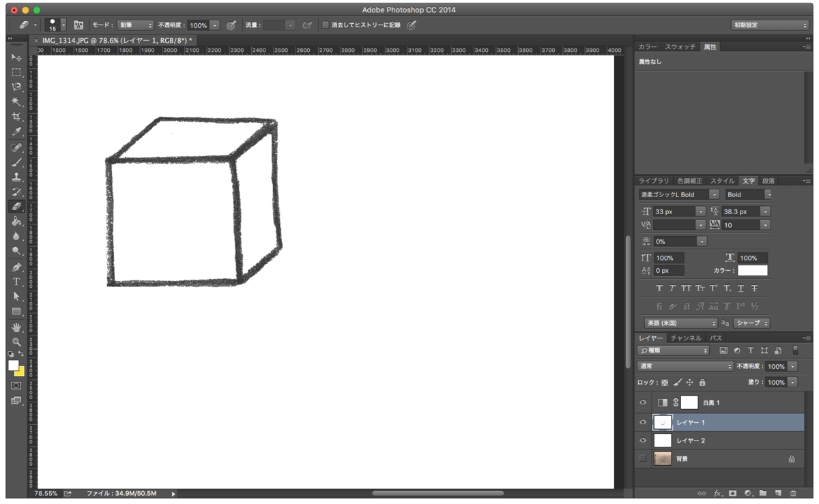Switch to the パス tab
819x504 pixels.
(x=716, y=338)
